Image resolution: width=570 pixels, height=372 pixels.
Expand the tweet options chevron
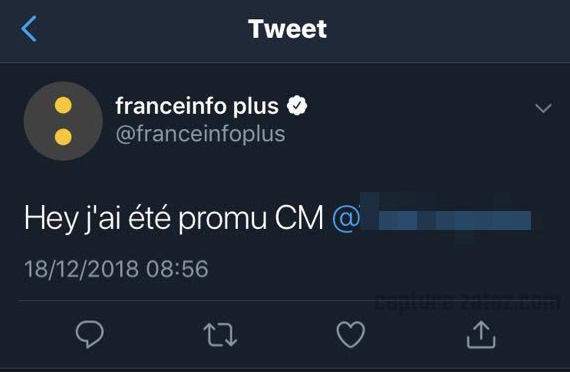543,108
